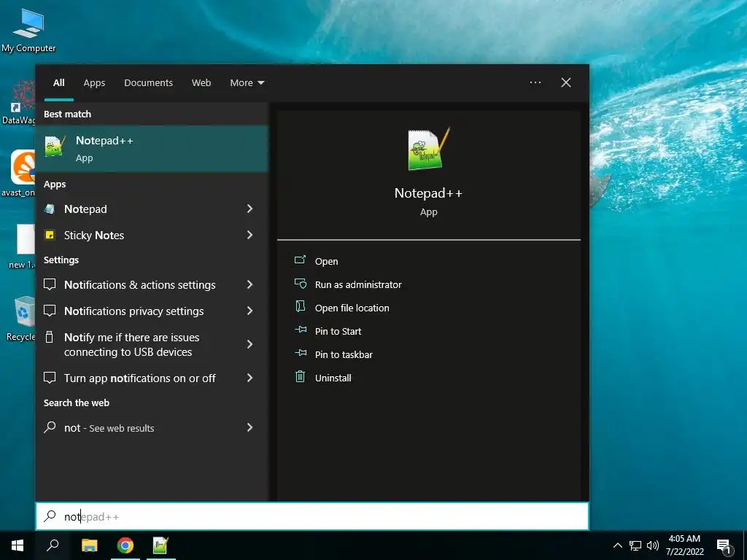Expand Notifications & actions settings arrow
The height and width of the screenshot is (560, 747).
[x=249, y=284]
